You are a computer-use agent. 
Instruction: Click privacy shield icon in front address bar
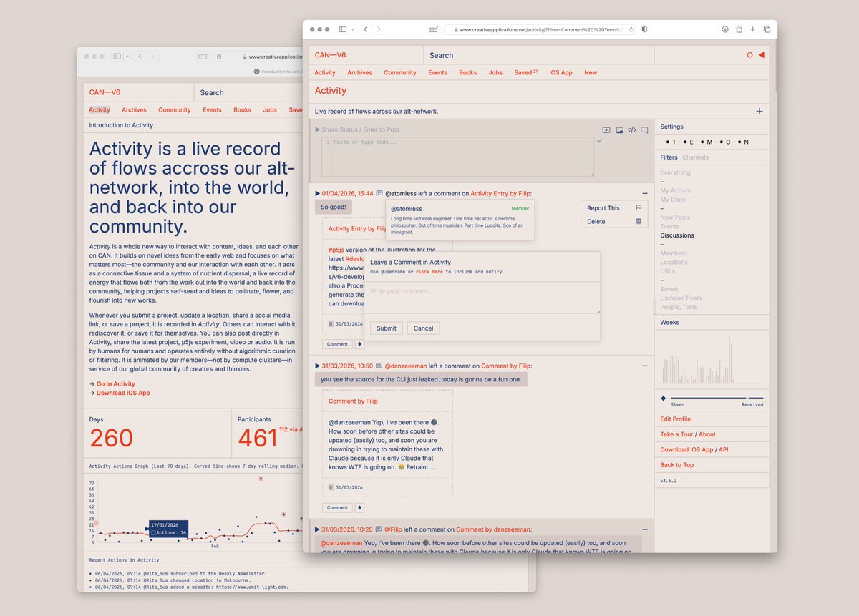[x=645, y=29]
